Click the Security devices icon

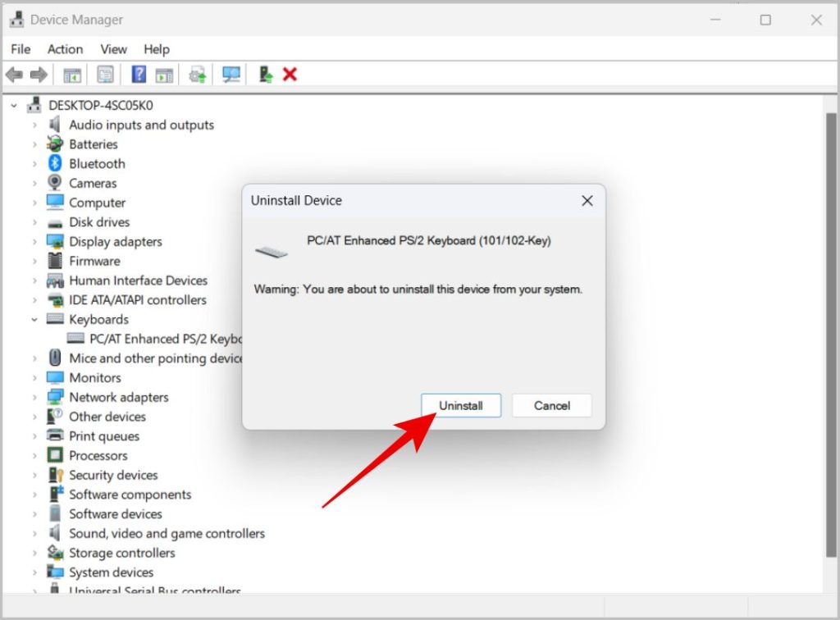pyautogui.click(x=56, y=474)
